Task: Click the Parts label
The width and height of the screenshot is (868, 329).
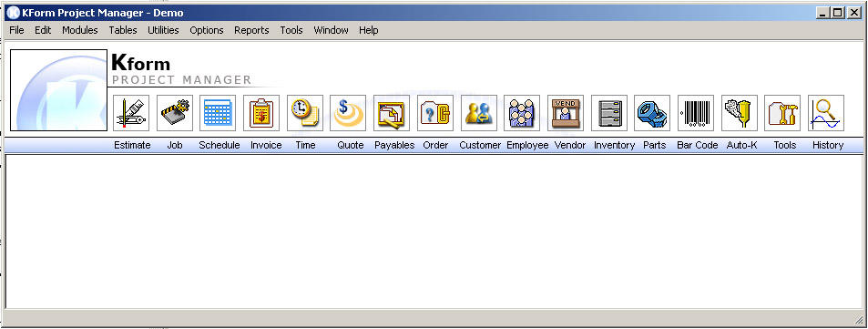Action: [x=654, y=145]
